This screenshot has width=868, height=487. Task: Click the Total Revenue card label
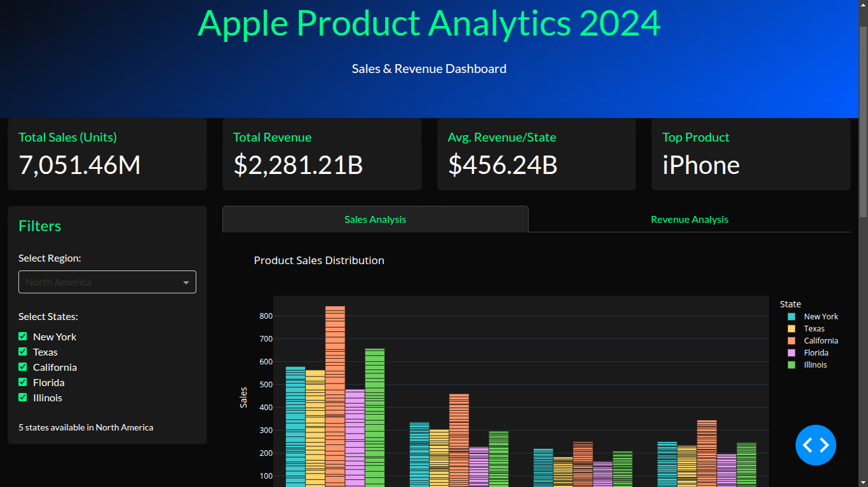(x=272, y=137)
